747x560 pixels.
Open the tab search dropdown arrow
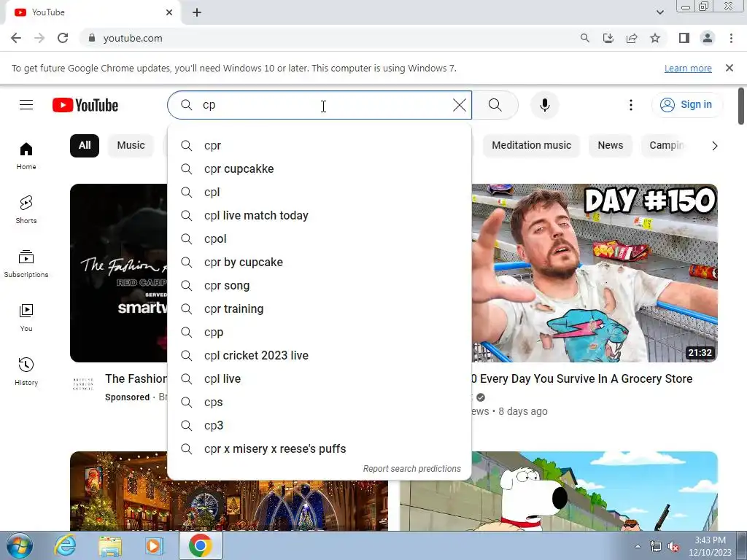click(659, 12)
